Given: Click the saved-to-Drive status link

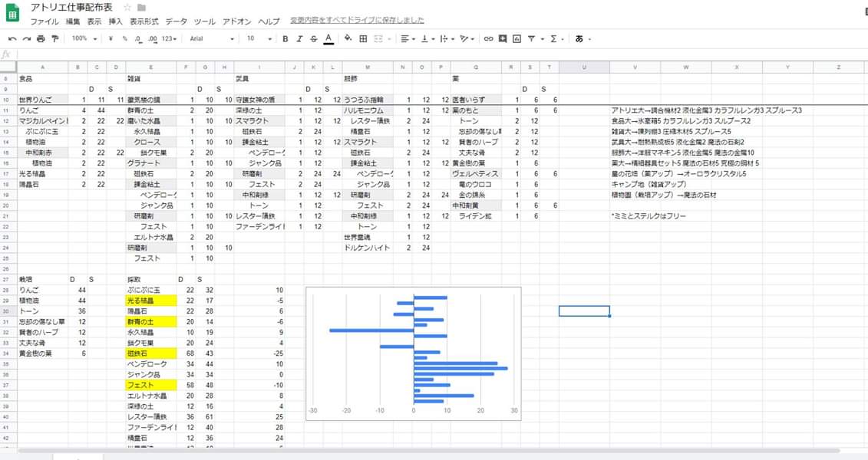Looking at the screenshot, I should 357,21.
